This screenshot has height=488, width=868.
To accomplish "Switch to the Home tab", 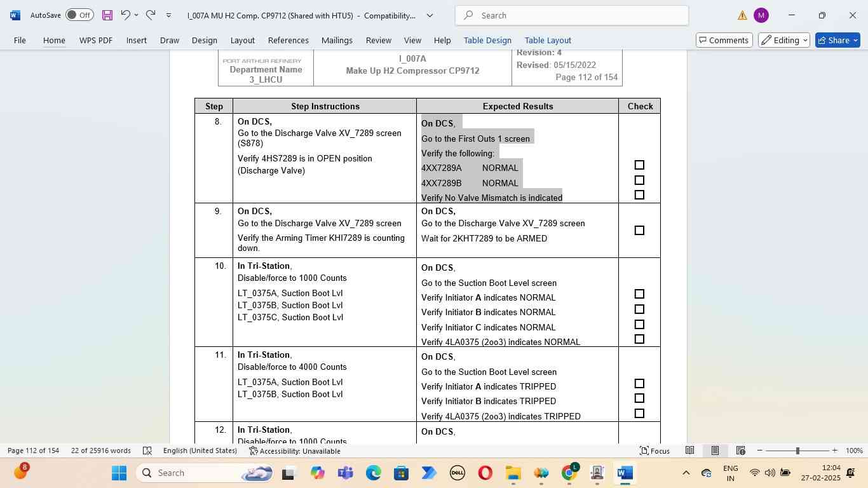I will pos(54,40).
